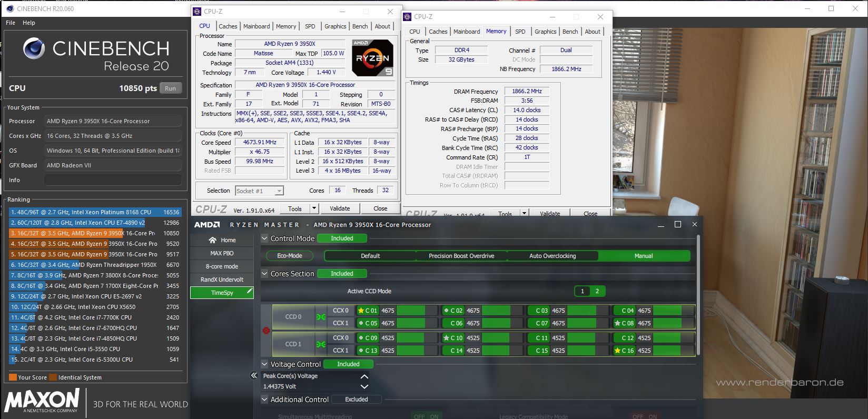Click the pencil edit icon on TimeSpy profile
The image size is (868, 419).
(249, 291)
